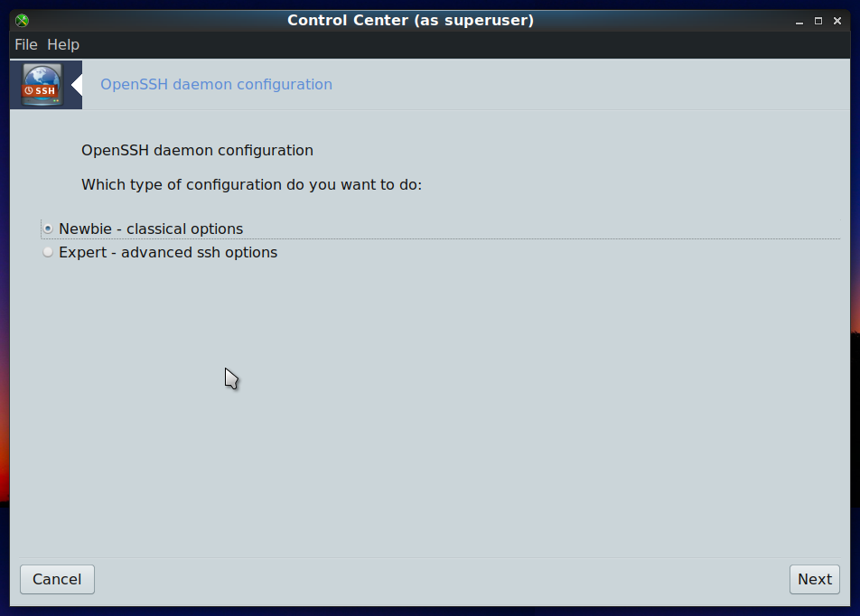
Task: Click the Control Center app icon in titlebar
Action: point(22,21)
